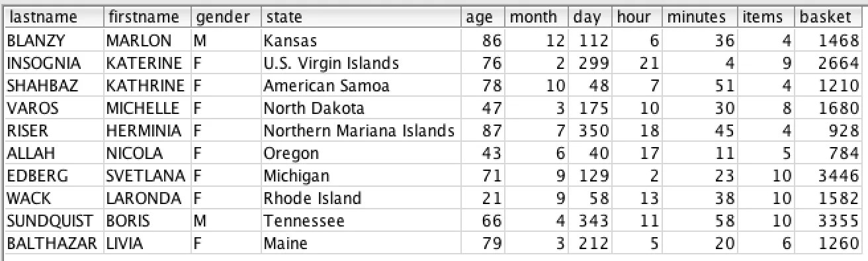Click the state column header
The width and height of the screenshot is (868, 261).
point(361,17)
